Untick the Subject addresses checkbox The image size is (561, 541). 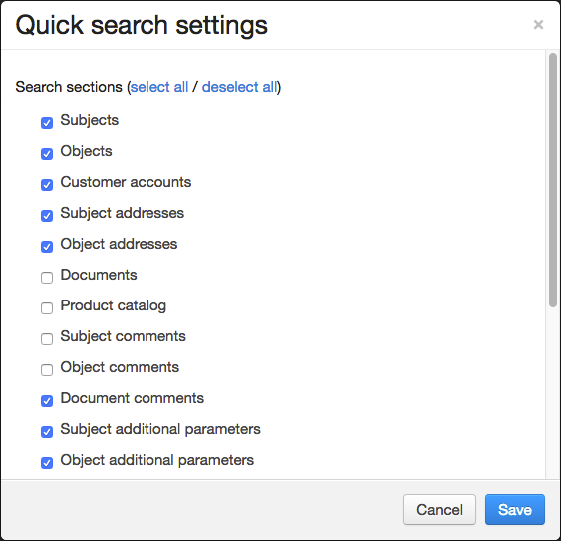point(47,216)
